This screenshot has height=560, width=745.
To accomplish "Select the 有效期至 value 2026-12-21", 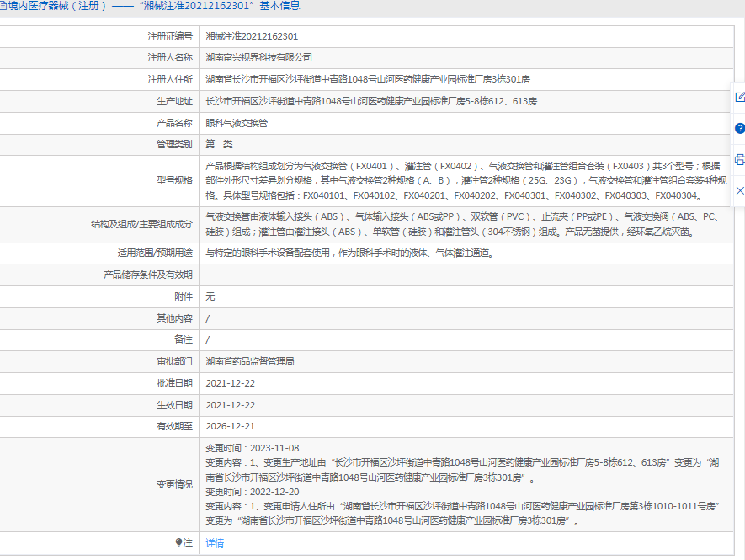I will click(x=231, y=426).
